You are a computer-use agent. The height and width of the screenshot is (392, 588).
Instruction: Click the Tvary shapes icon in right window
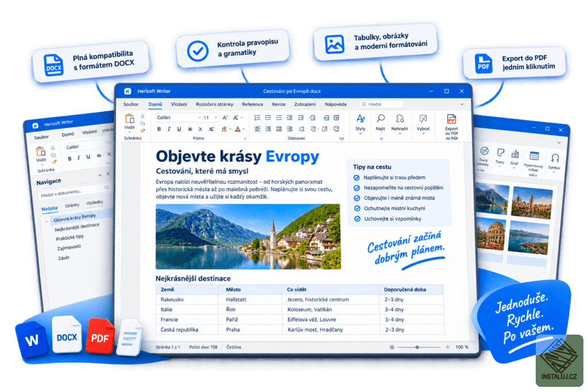click(500, 153)
